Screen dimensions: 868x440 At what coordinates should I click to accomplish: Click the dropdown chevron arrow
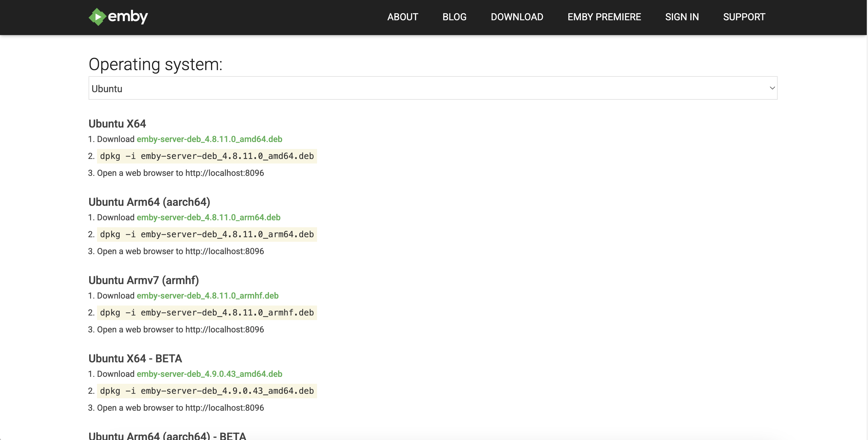click(772, 88)
